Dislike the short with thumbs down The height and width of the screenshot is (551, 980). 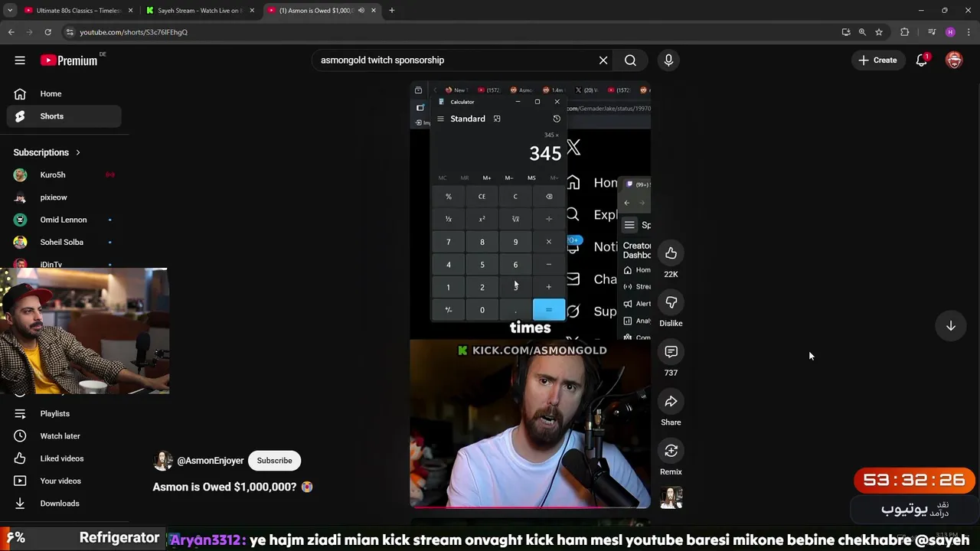(671, 302)
